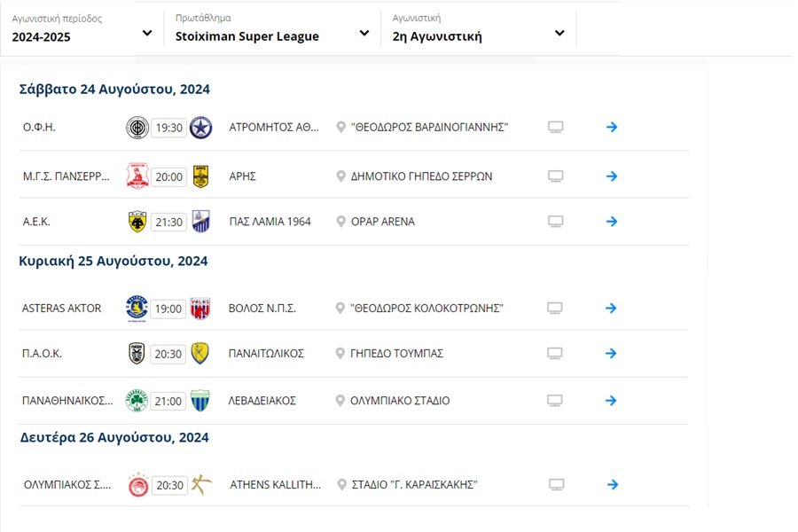This screenshot has height=532, width=798.
Task: Open the ΠΑΝΑΙΤΩΛΙΚΟΣ team link
Action: (x=266, y=354)
